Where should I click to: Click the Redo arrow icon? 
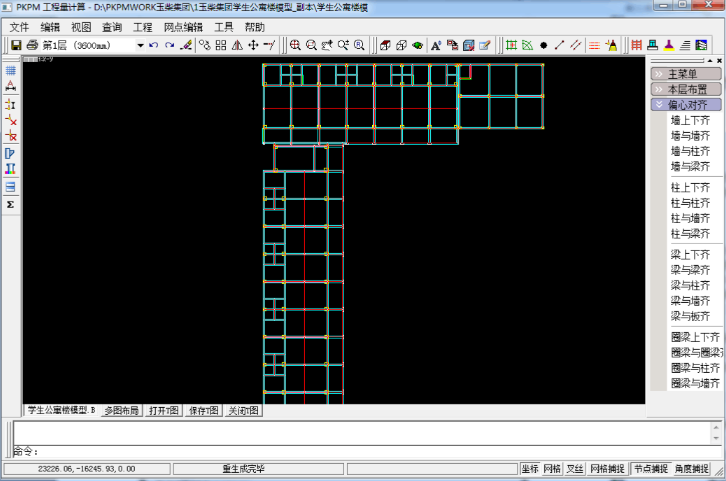[169, 45]
